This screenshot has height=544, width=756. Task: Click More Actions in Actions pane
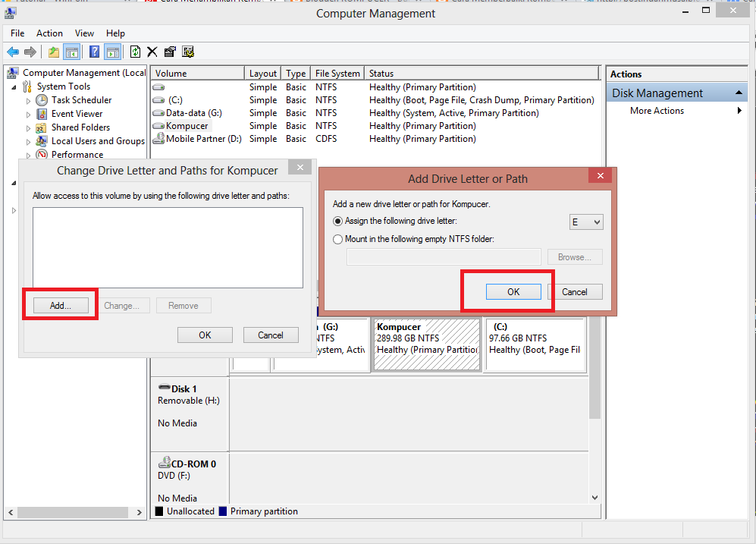pyautogui.click(x=657, y=111)
